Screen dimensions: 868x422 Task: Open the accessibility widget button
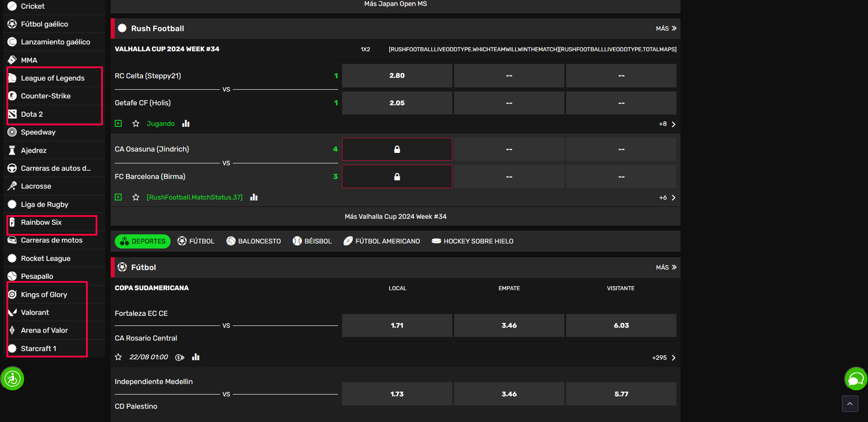click(x=12, y=379)
